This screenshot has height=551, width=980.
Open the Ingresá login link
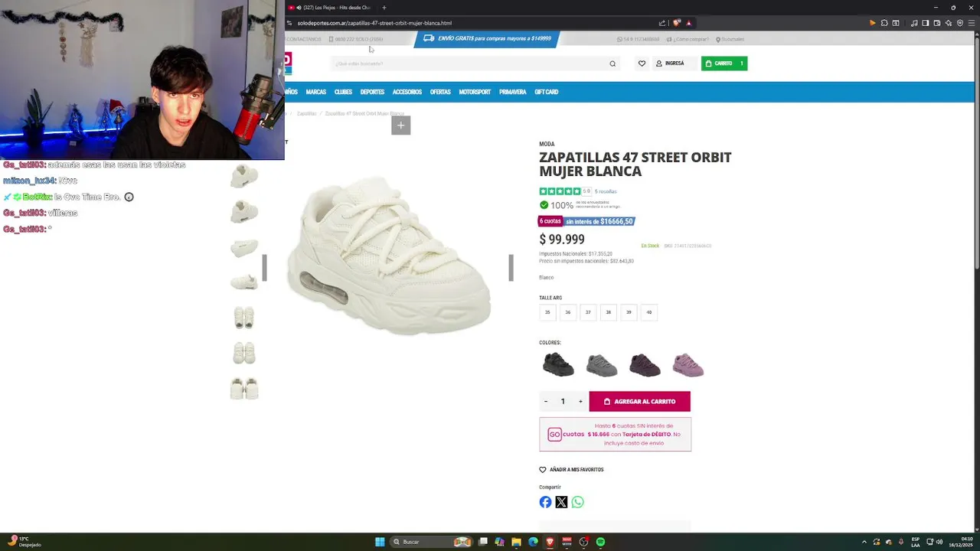(x=670, y=64)
